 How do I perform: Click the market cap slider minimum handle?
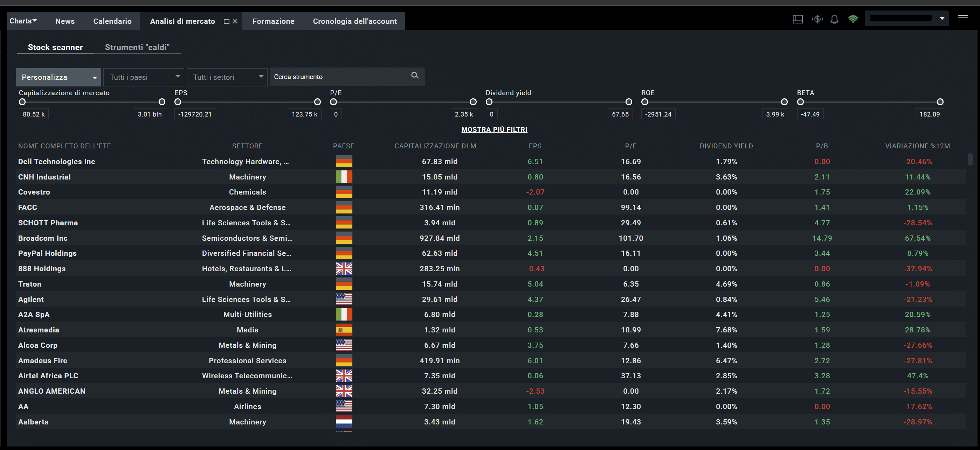pos(22,102)
